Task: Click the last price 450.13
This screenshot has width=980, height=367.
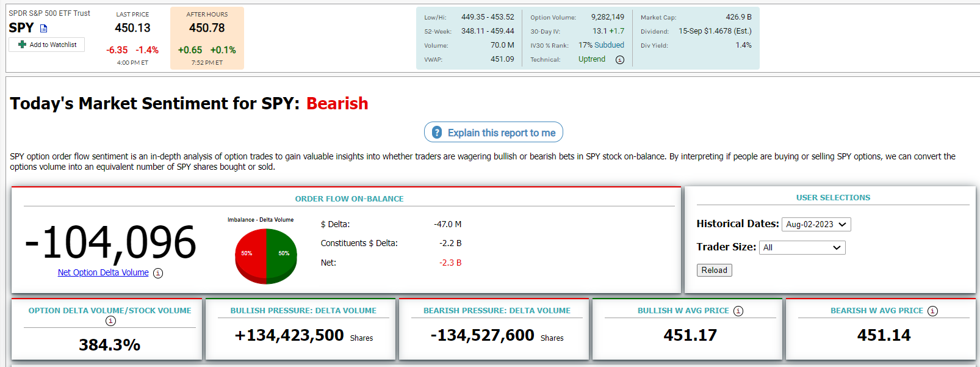Action: (x=132, y=27)
